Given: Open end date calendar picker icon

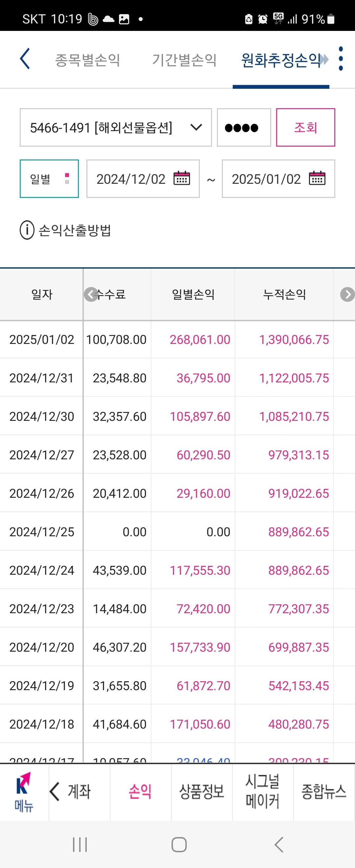Looking at the screenshot, I should [317, 178].
